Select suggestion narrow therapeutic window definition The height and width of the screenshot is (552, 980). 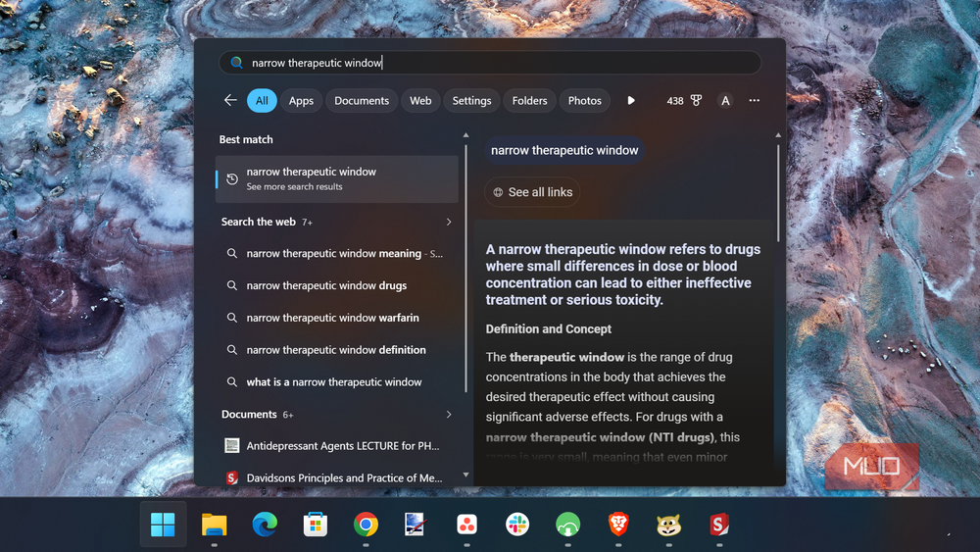[336, 350]
